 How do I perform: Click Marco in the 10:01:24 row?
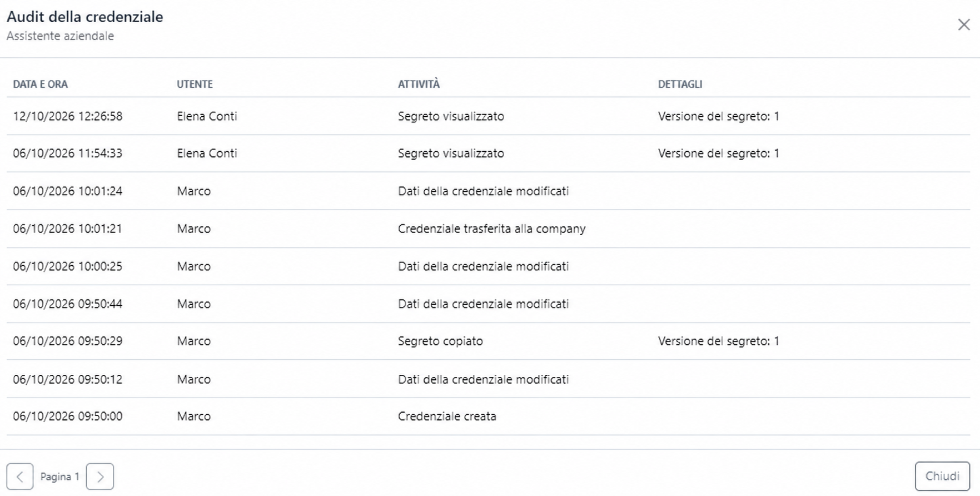pos(194,191)
